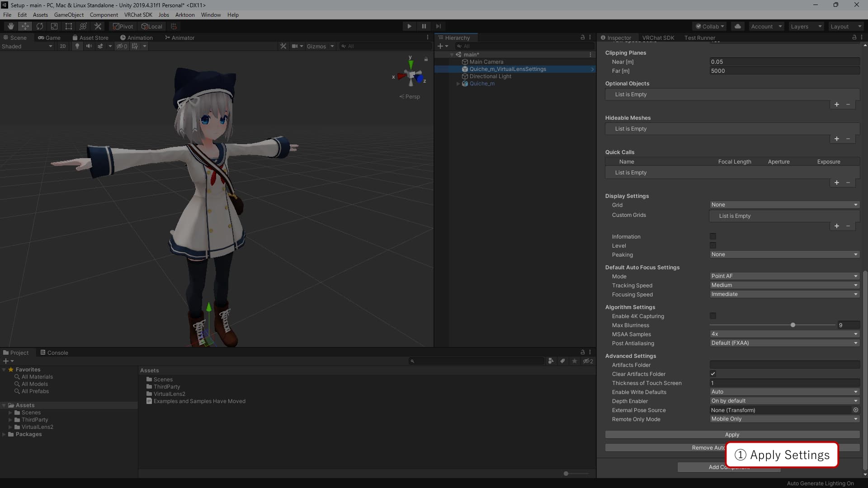Uncheck Clear Artifacts Folder
This screenshot has height=488, width=868.
pyautogui.click(x=713, y=374)
